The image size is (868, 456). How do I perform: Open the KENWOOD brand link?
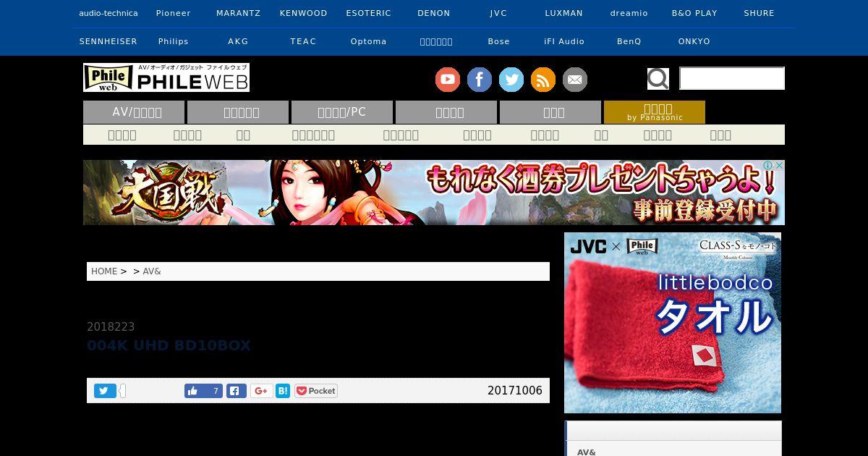tap(304, 13)
